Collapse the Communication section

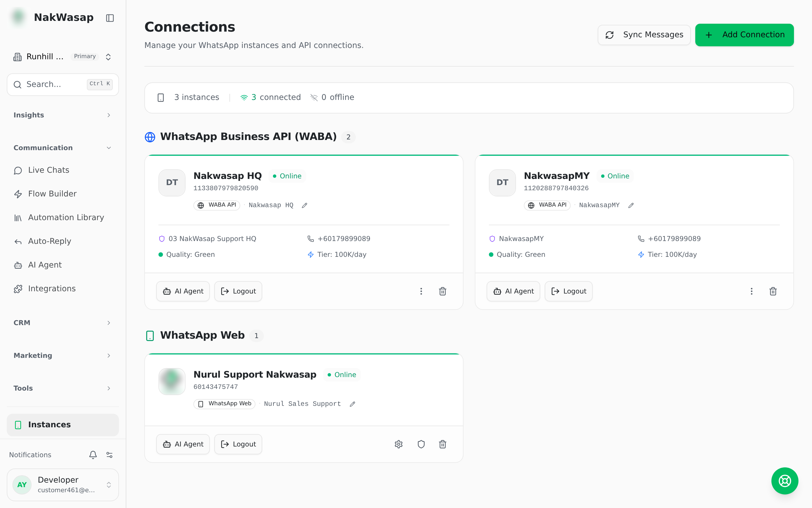(63, 148)
